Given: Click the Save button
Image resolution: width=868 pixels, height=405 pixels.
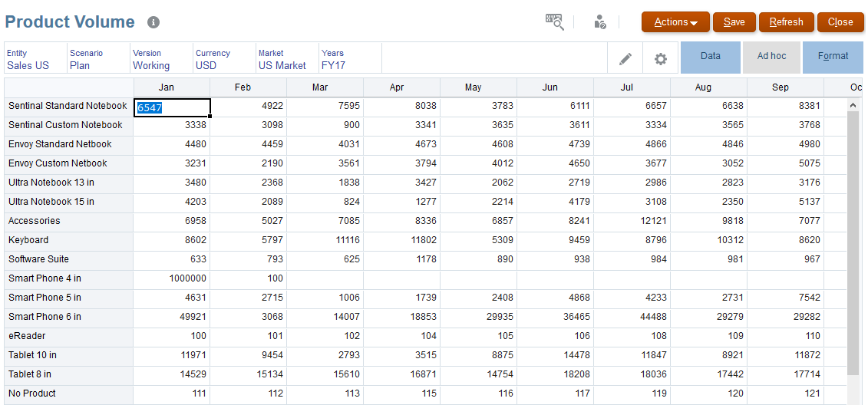Looking at the screenshot, I should tap(734, 22).
